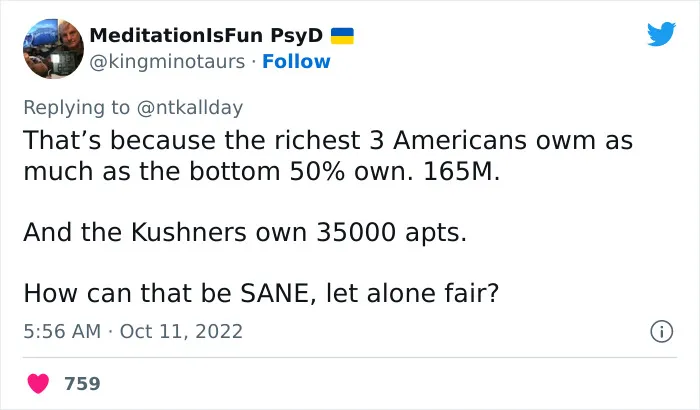700x410 pixels.
Task: Click the 'How can that be SANE' line
Action: (x=261, y=293)
